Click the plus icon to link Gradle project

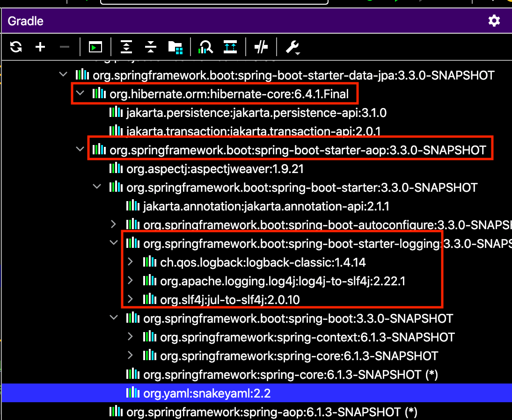(40, 47)
